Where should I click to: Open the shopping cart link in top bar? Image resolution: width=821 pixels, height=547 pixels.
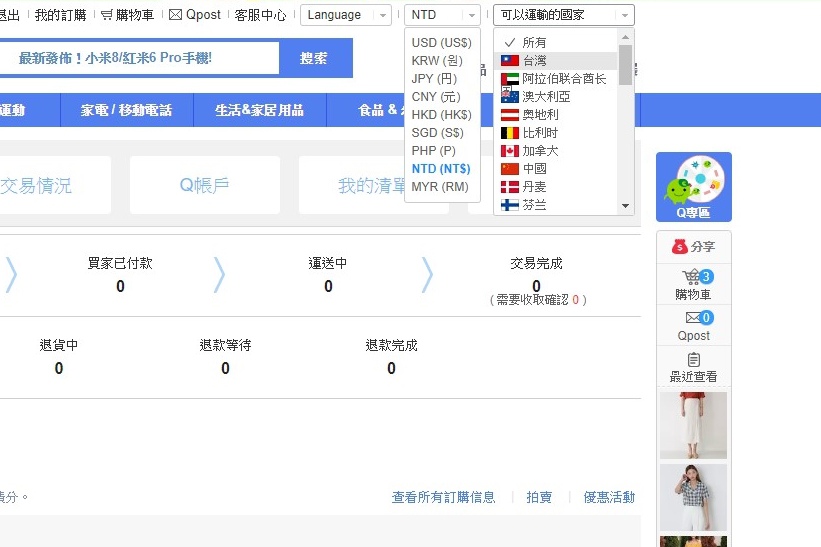(x=127, y=15)
